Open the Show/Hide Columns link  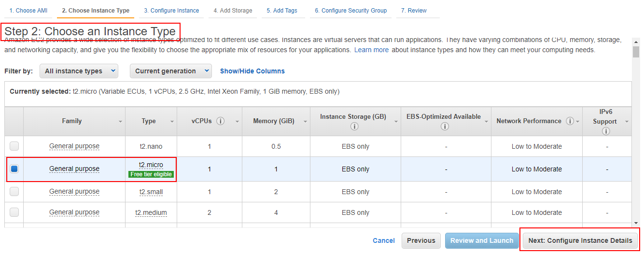(252, 71)
